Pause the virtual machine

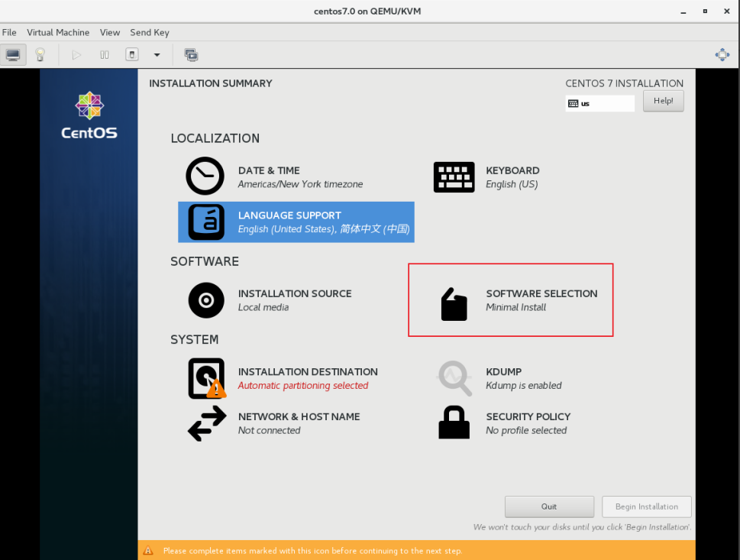(x=105, y=55)
